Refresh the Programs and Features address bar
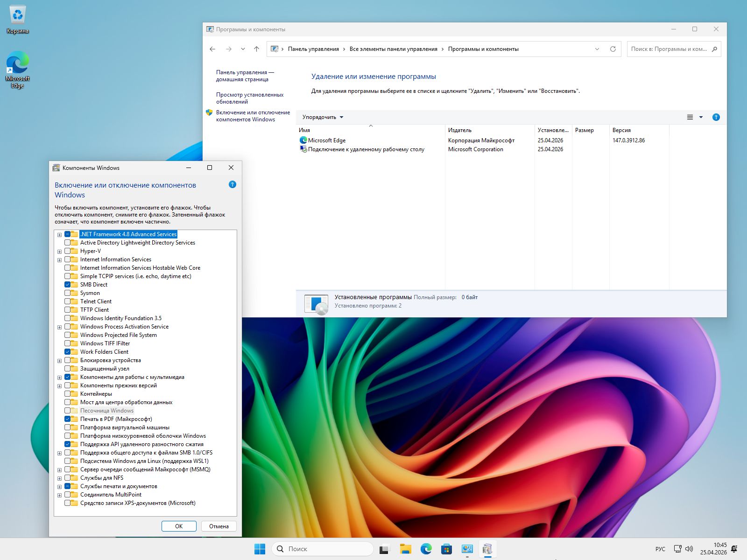This screenshot has height=560, width=747. tap(613, 49)
